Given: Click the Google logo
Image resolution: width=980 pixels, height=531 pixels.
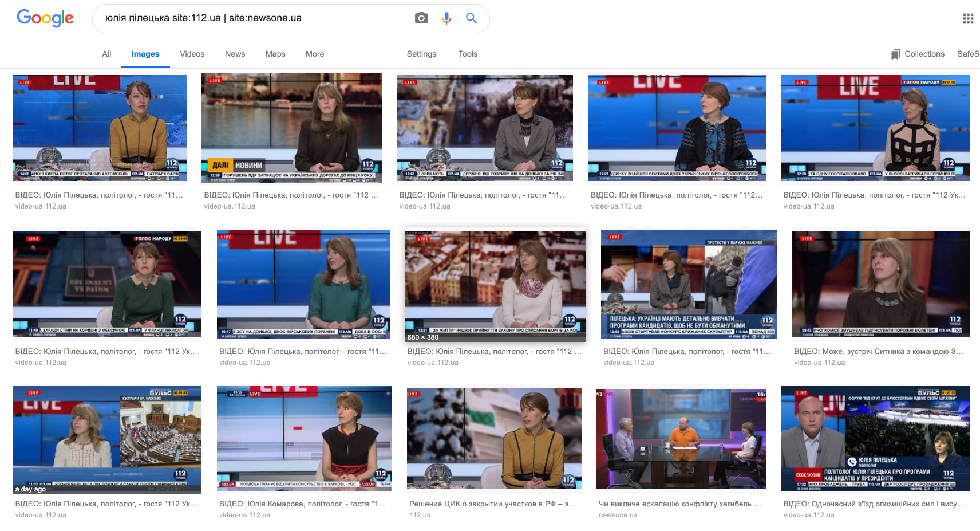Looking at the screenshot, I should coord(45,18).
